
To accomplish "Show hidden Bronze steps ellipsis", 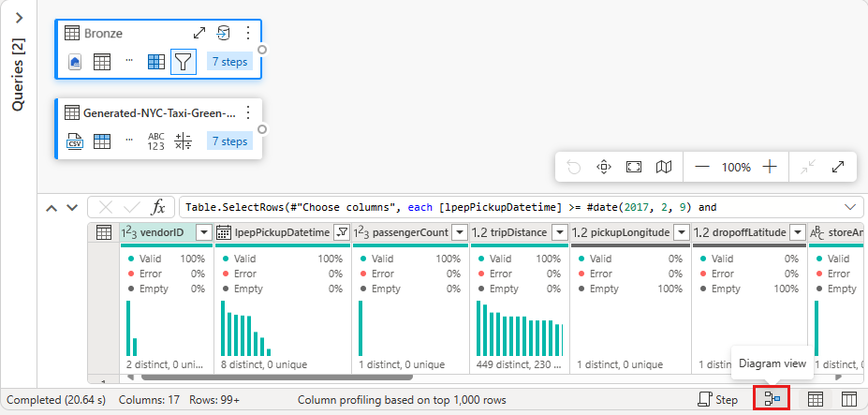I will pyautogui.click(x=129, y=60).
